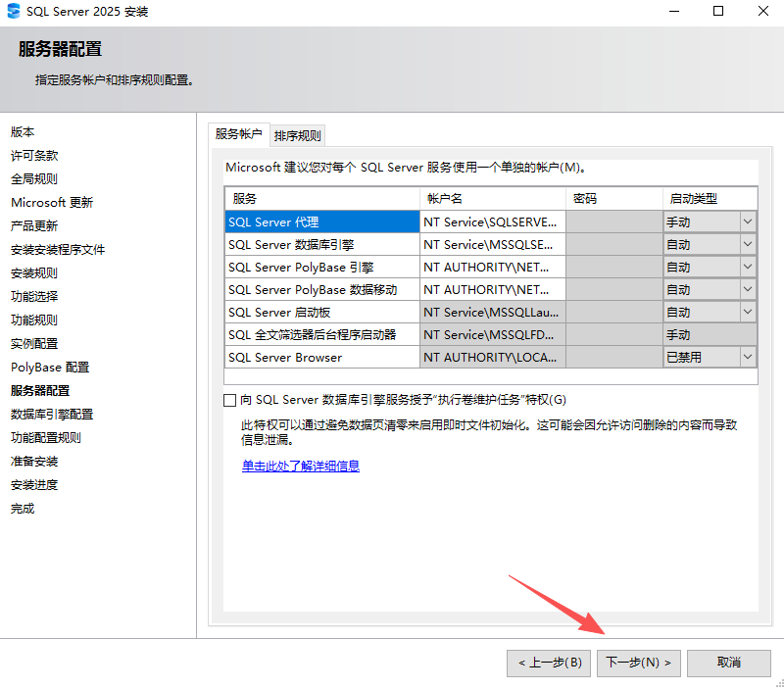The height and width of the screenshot is (689, 784).
Task: Open startup type dropdown for SQL 全文筛选器后台程序启动器
Action: tap(748, 334)
